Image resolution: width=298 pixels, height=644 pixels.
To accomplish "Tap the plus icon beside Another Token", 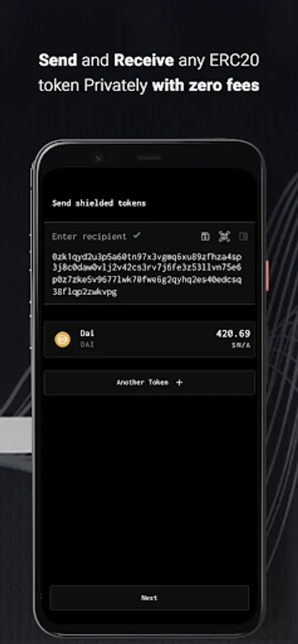I will click(179, 382).
